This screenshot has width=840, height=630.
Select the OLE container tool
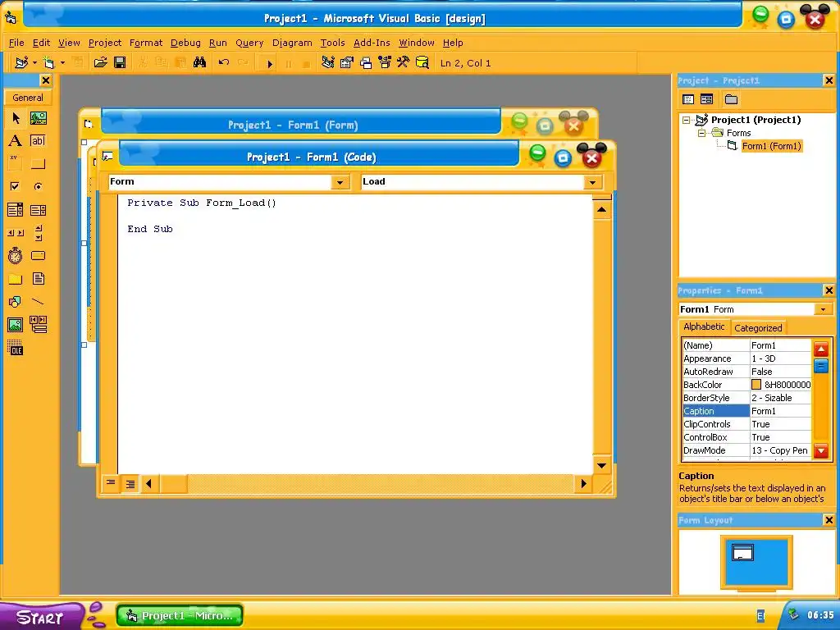coord(16,348)
